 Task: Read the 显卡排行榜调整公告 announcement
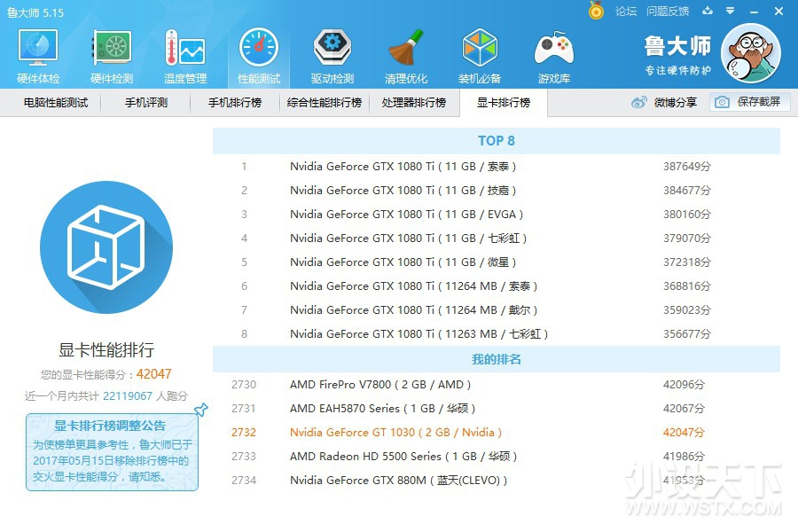[x=112, y=451]
